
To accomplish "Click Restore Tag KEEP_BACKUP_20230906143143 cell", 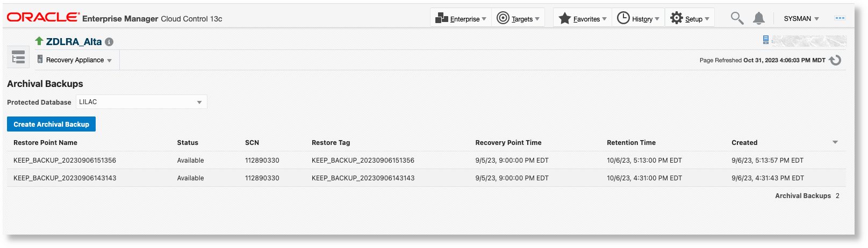I will (363, 178).
